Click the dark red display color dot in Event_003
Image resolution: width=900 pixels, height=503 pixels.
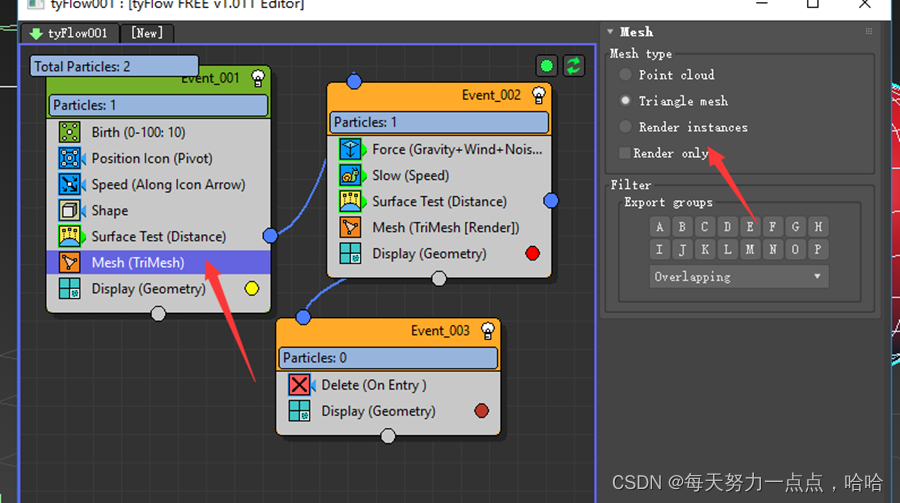481,411
